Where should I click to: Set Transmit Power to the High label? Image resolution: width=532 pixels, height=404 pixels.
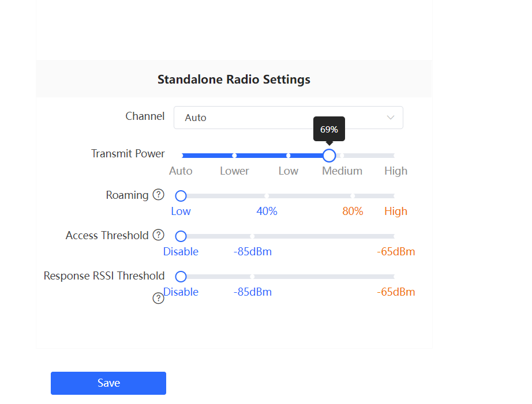396,171
